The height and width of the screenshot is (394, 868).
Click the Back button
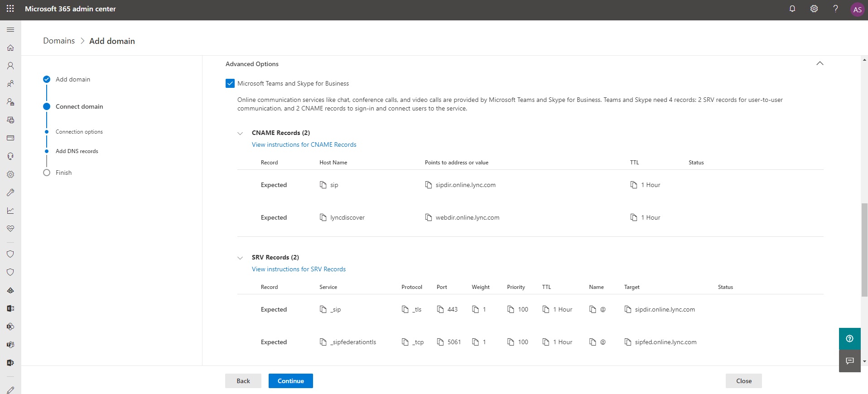(243, 381)
